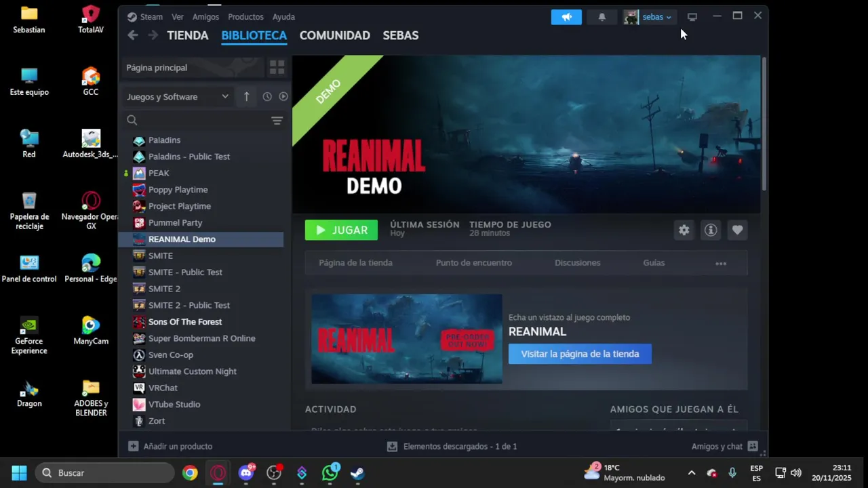868x488 pixels.
Task: Add REANIMAL Demo to favorites heart
Action: pos(737,230)
